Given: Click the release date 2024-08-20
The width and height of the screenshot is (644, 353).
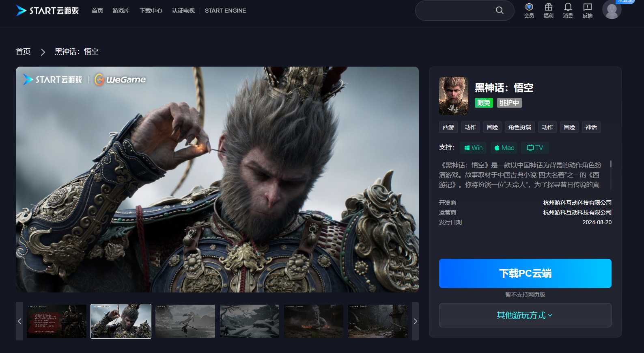Looking at the screenshot, I should pos(597,222).
